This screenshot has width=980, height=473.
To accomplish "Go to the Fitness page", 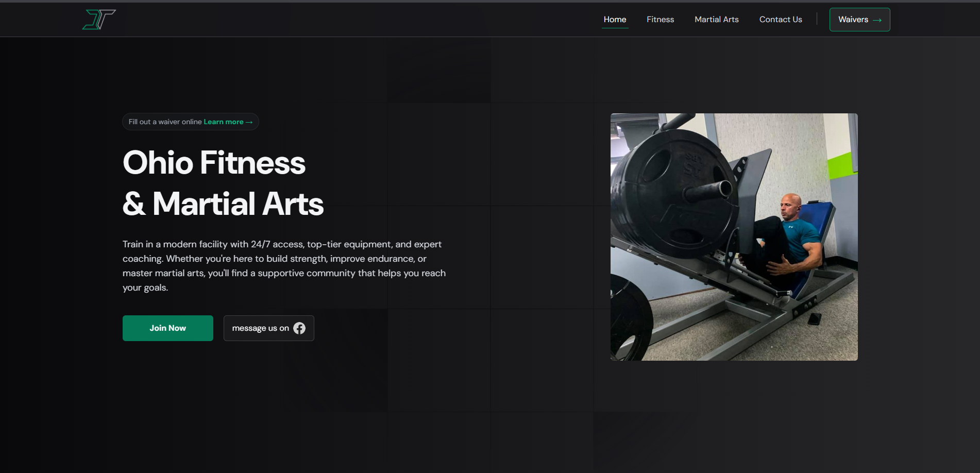I will pyautogui.click(x=660, y=20).
